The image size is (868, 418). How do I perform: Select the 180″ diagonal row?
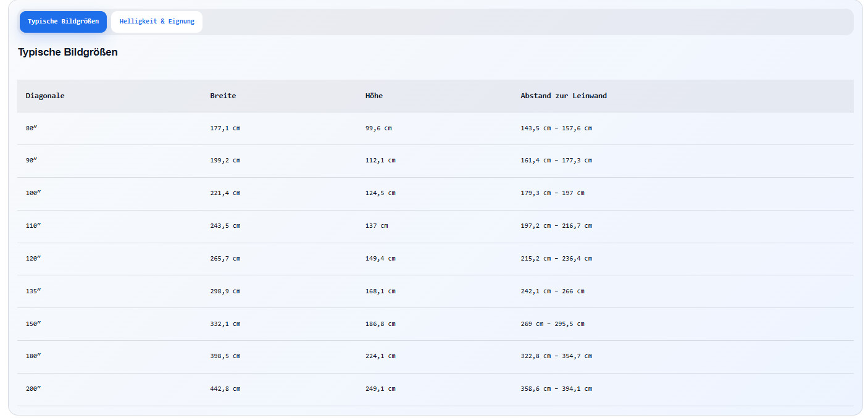435,356
